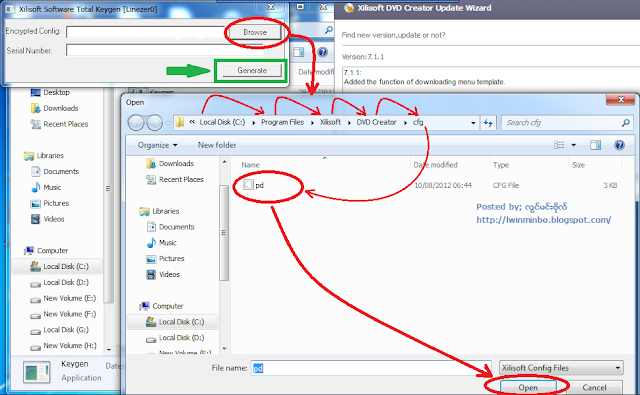Click search magnifier icon in Open dialog
This screenshot has width=640, height=395.
point(625,122)
